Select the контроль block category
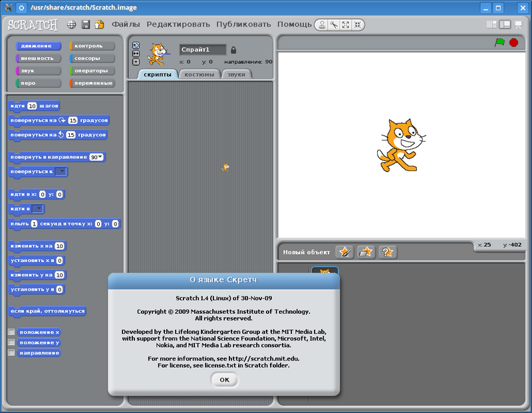The image size is (532, 413). (x=92, y=46)
